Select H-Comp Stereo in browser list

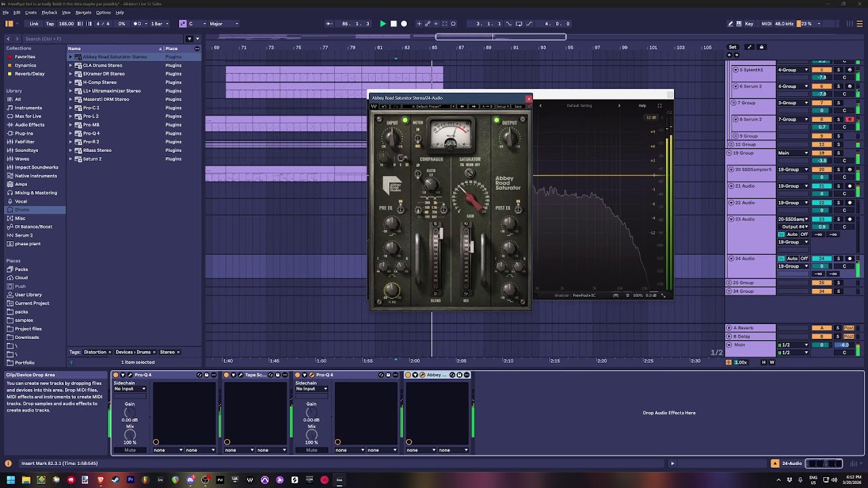(x=100, y=82)
